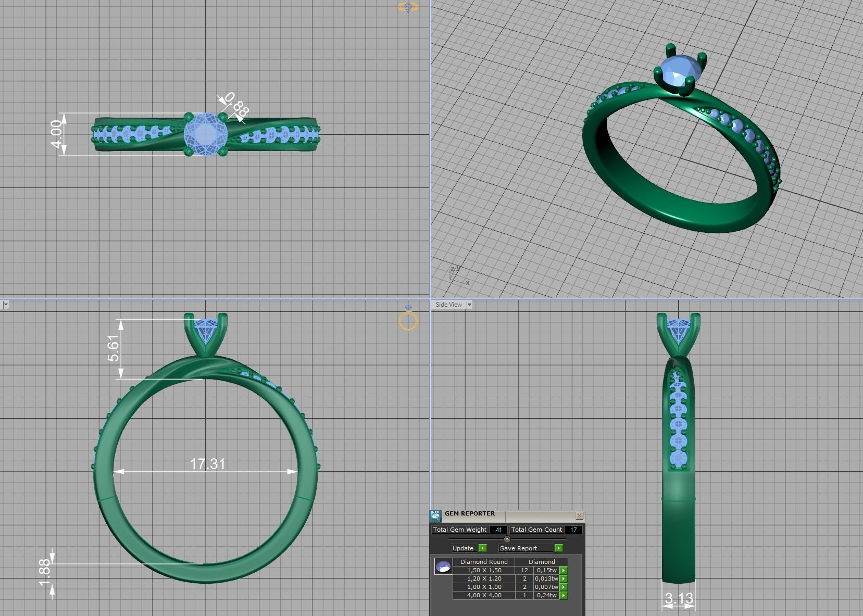
Task: Click the Side View viewport label
Action: tap(448, 305)
